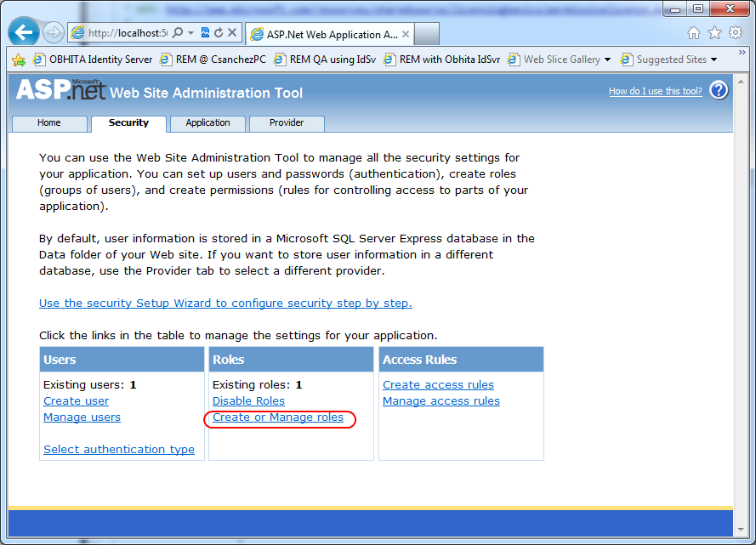The width and height of the screenshot is (756, 545).
Task: Click the browser Forward arrow button
Action: point(53,33)
